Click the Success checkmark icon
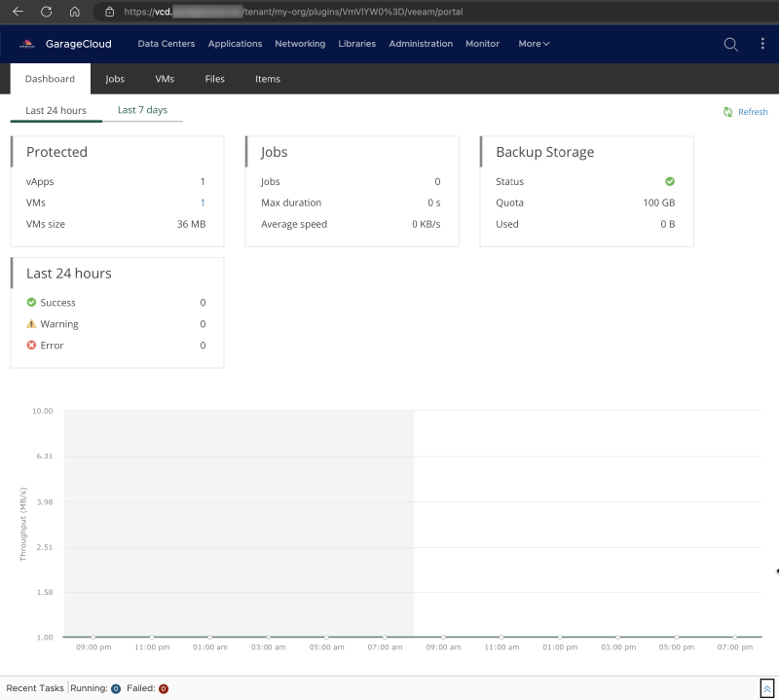Image resolution: width=779 pixels, height=700 pixels. [x=30, y=303]
